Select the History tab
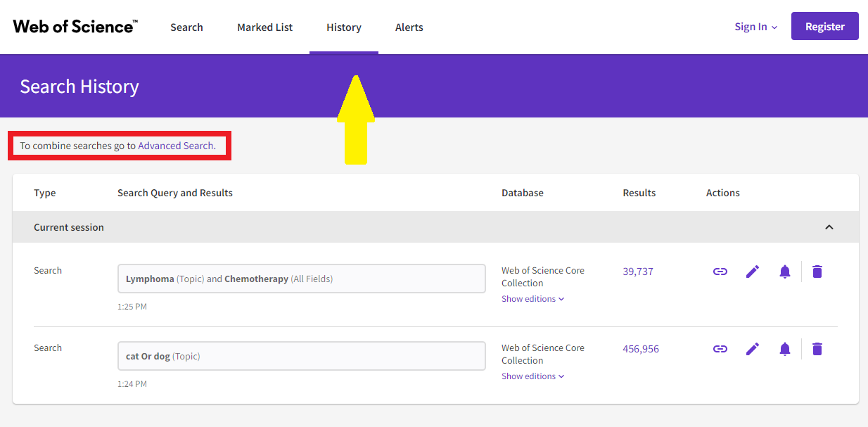This screenshot has width=868, height=427. [344, 27]
